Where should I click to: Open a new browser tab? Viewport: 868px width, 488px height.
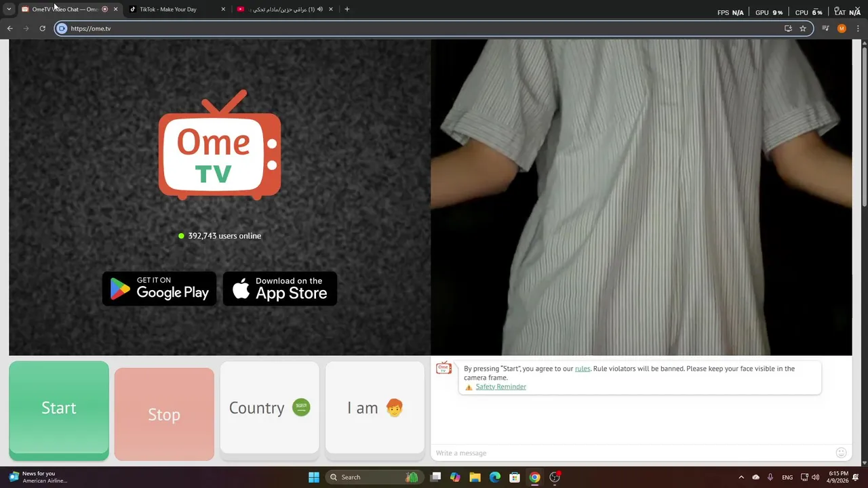pyautogui.click(x=347, y=9)
